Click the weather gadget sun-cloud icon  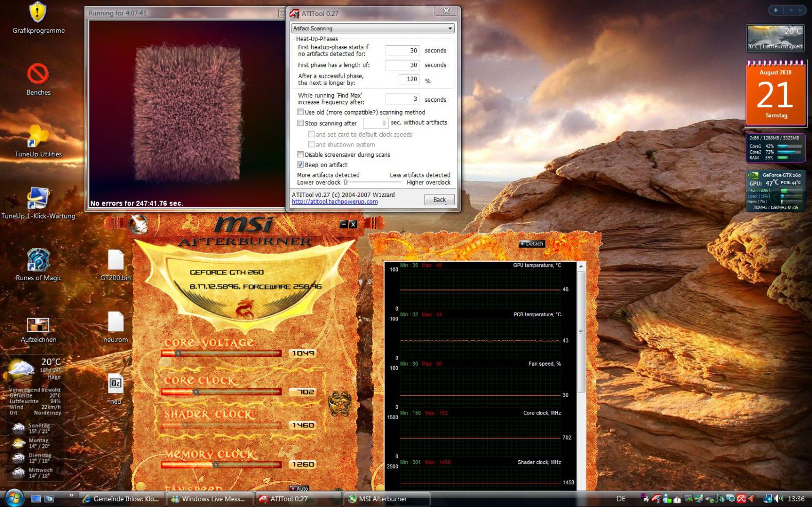point(21,368)
